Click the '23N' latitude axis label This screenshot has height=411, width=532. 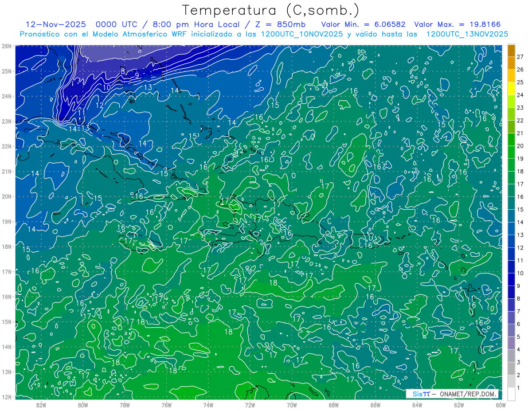[7, 121]
